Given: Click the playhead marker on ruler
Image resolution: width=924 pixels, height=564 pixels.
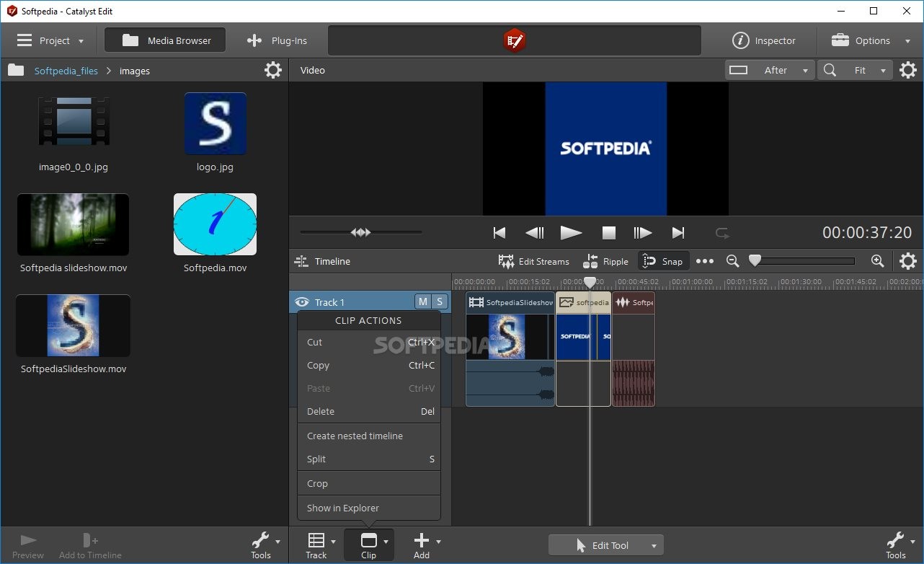Looking at the screenshot, I should pos(590,282).
